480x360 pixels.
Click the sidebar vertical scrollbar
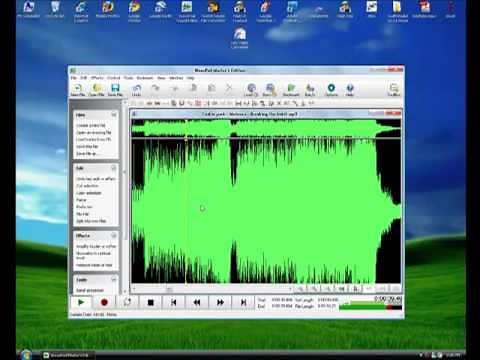[124, 198]
